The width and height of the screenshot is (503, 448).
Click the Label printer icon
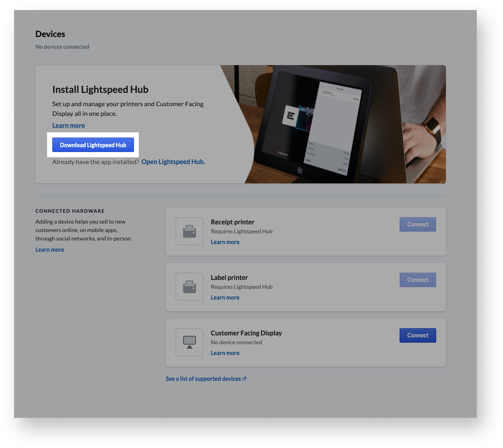(x=190, y=287)
